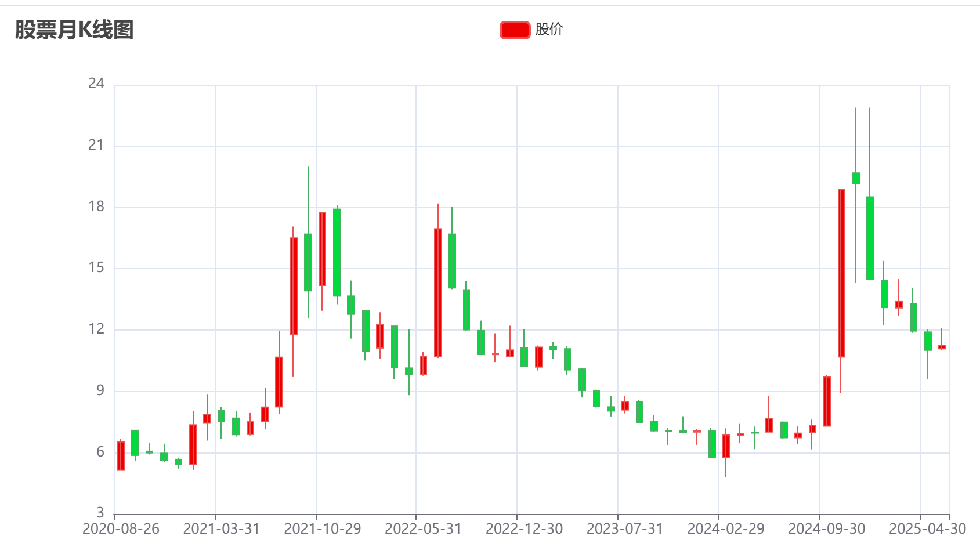Click the y-axis value 21
Screen dimensions: 980x554
96,145
